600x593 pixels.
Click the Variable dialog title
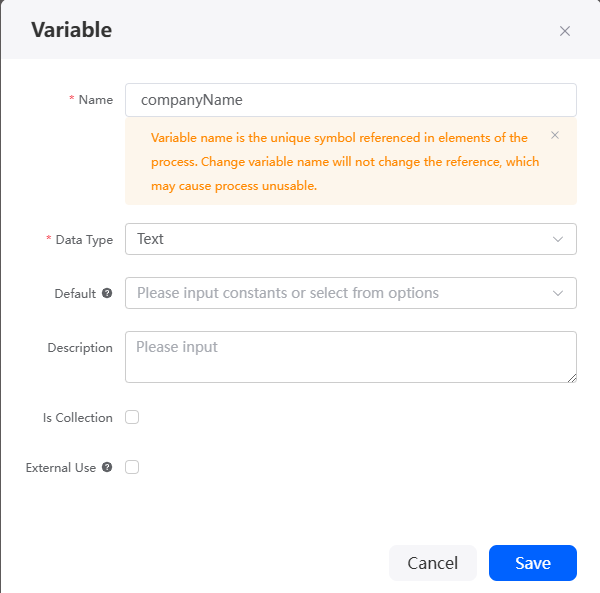coord(72,30)
